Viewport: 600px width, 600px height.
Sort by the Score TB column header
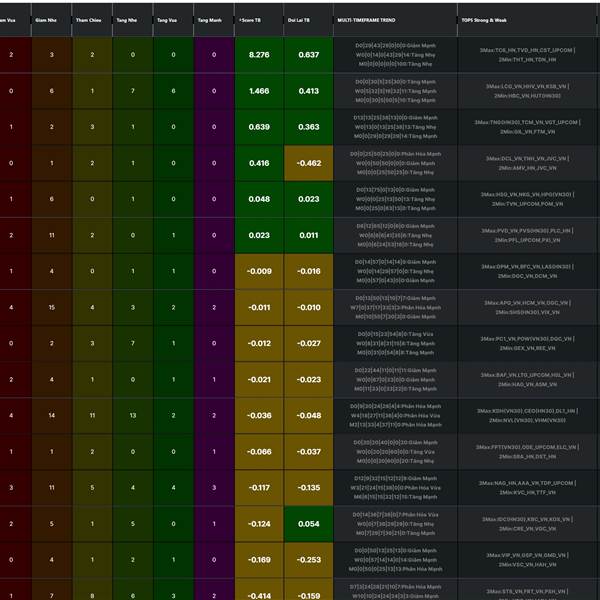point(259,20)
